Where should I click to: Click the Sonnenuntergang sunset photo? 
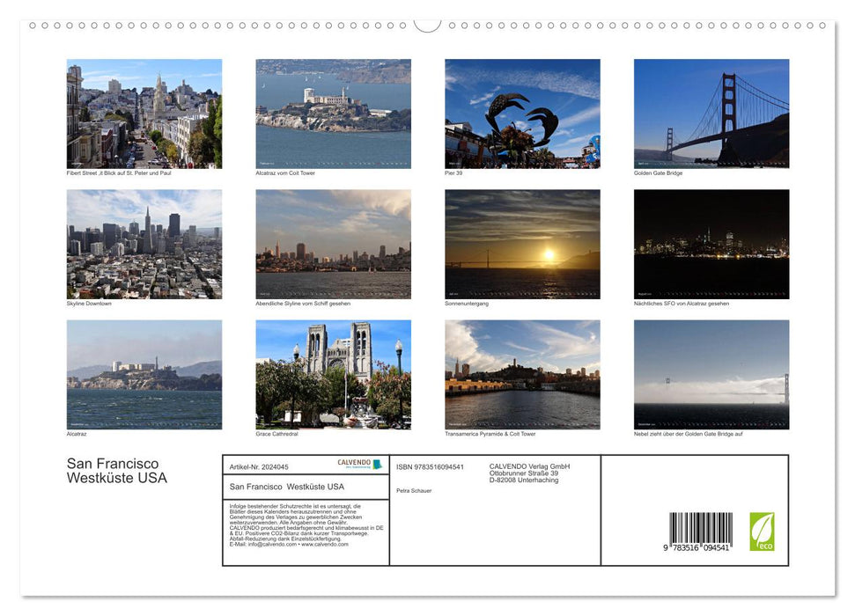[x=521, y=243]
